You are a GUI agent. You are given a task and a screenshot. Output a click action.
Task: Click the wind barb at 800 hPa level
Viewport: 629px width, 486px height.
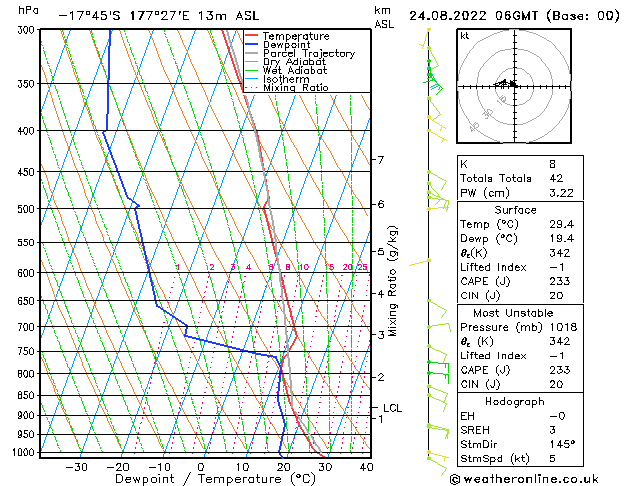point(438,376)
